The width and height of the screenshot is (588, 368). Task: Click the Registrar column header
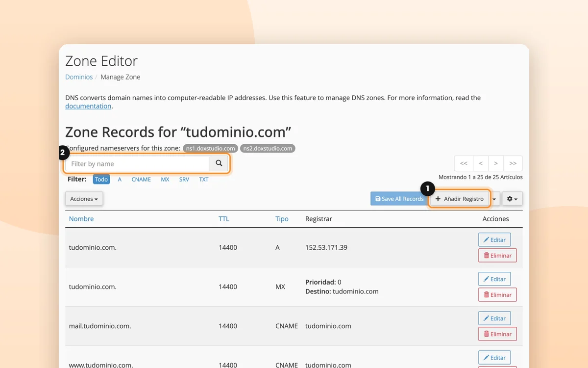(318, 219)
